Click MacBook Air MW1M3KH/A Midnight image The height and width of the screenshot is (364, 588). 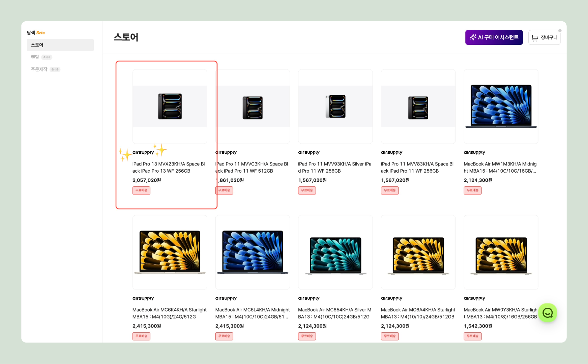[501, 107]
